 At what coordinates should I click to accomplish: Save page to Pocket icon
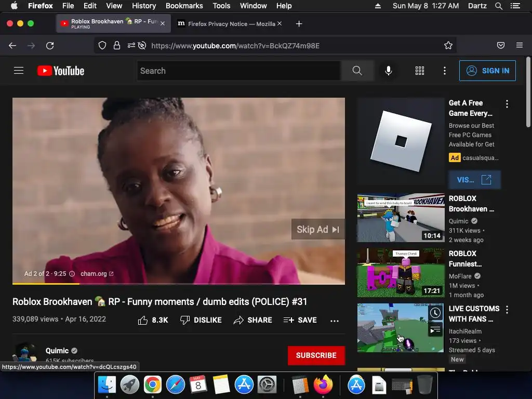[501, 46]
